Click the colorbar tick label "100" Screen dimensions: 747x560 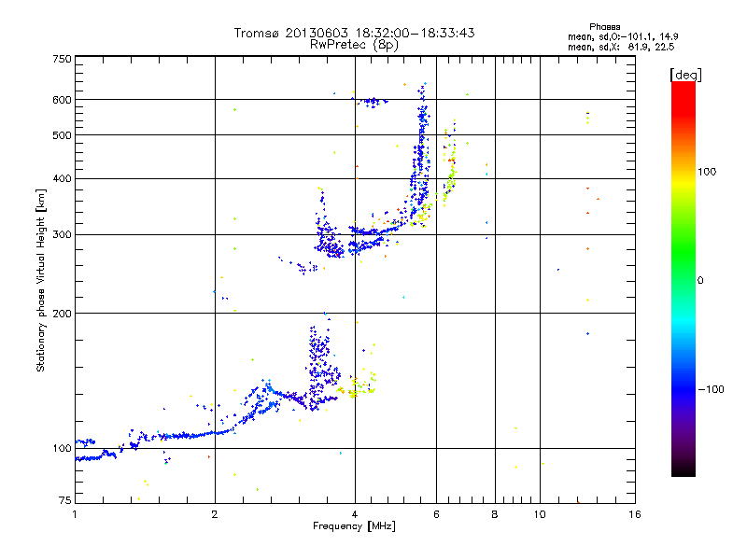(707, 172)
